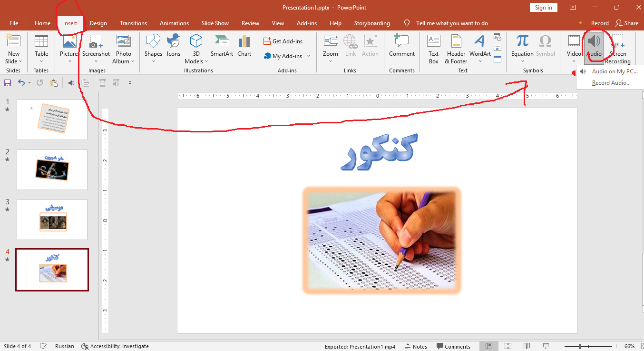The height and width of the screenshot is (351, 644).
Task: Toggle the Notes pane in status bar
Action: [416, 347]
